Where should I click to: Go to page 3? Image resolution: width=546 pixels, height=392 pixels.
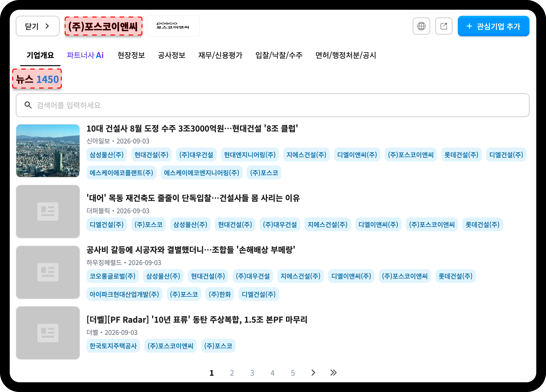tap(252, 373)
